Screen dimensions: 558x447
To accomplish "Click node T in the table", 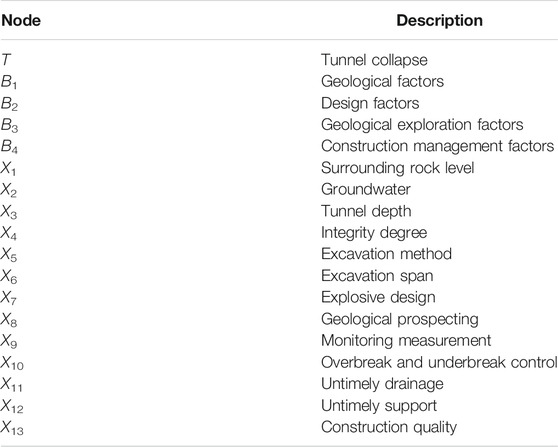I will click(6, 60).
